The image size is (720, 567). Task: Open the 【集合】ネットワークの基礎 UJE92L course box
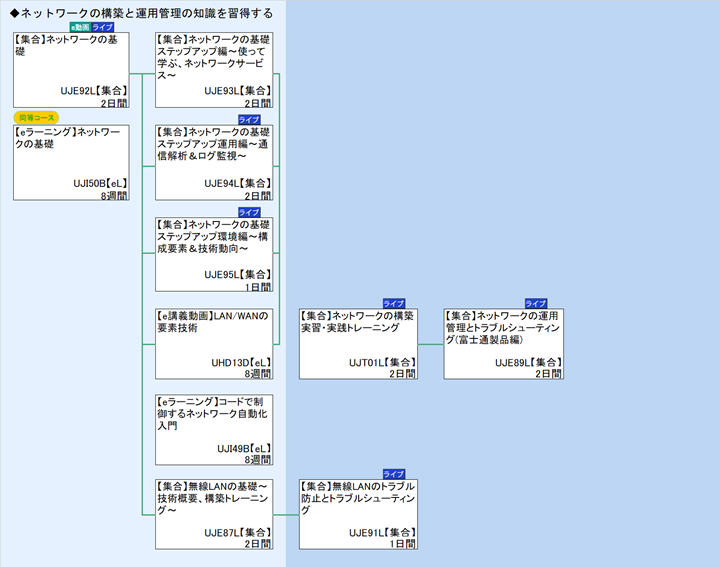71,70
